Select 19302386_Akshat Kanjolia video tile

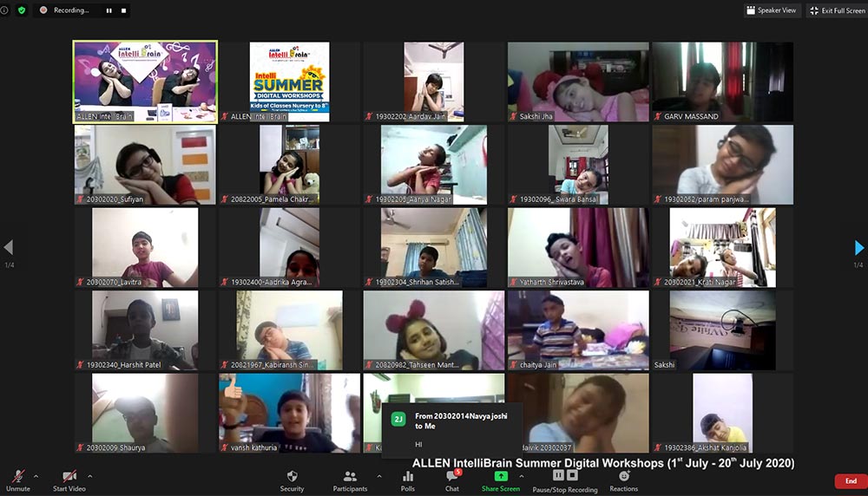(722, 414)
